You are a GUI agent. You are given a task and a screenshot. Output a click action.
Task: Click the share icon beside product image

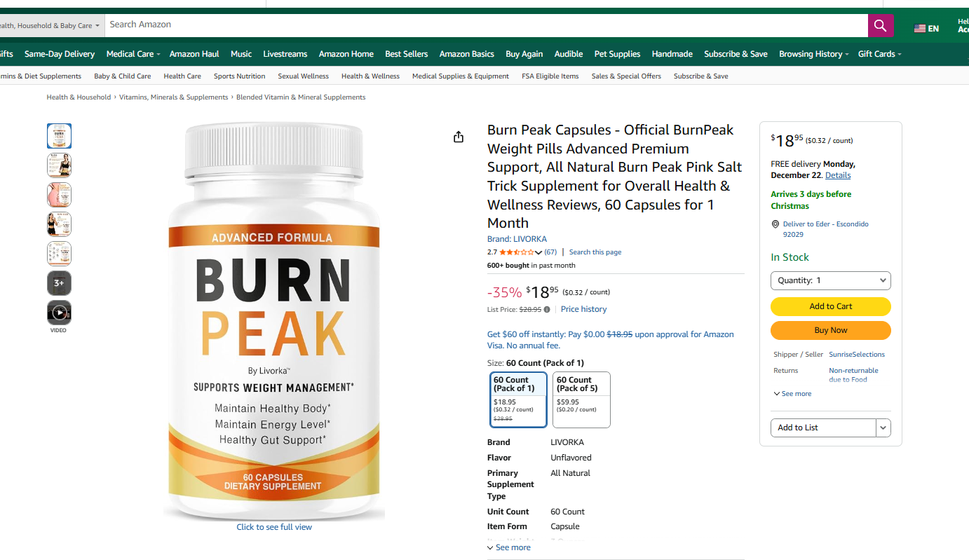coord(459,137)
